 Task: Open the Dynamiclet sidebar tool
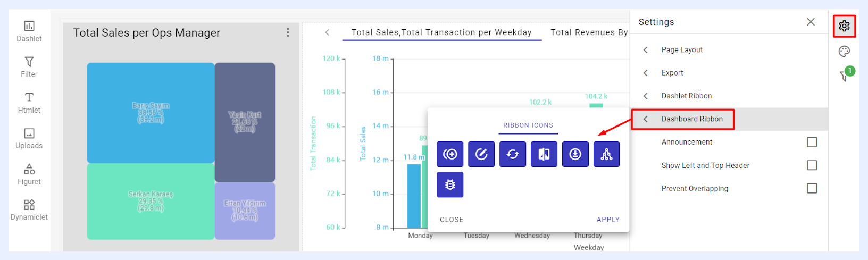click(x=29, y=210)
